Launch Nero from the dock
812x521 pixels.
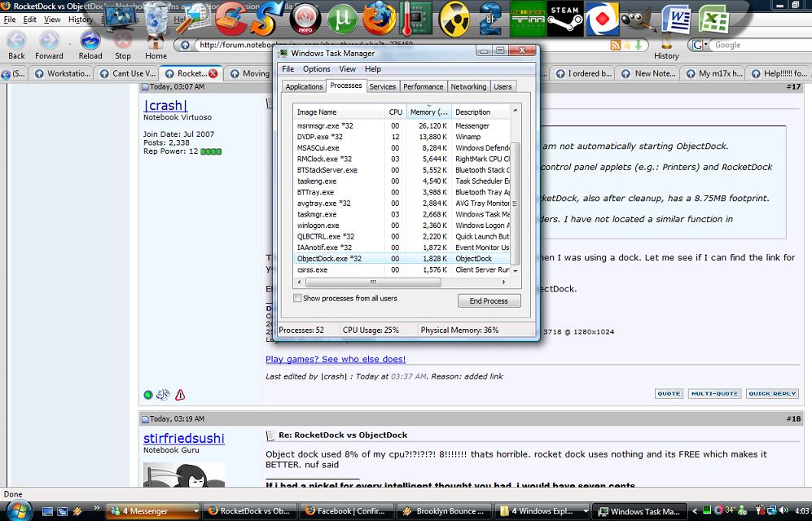pos(305,20)
